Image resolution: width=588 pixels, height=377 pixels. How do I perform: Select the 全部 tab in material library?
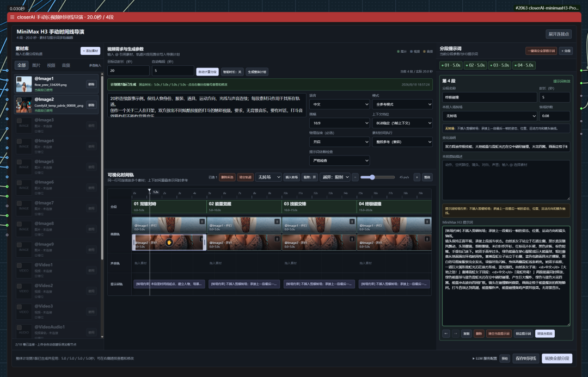tap(22, 65)
